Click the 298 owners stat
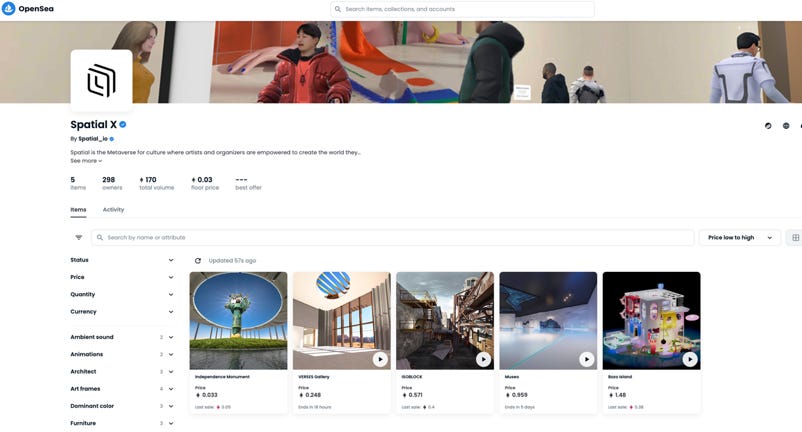This screenshot has height=432, width=802. click(x=112, y=183)
